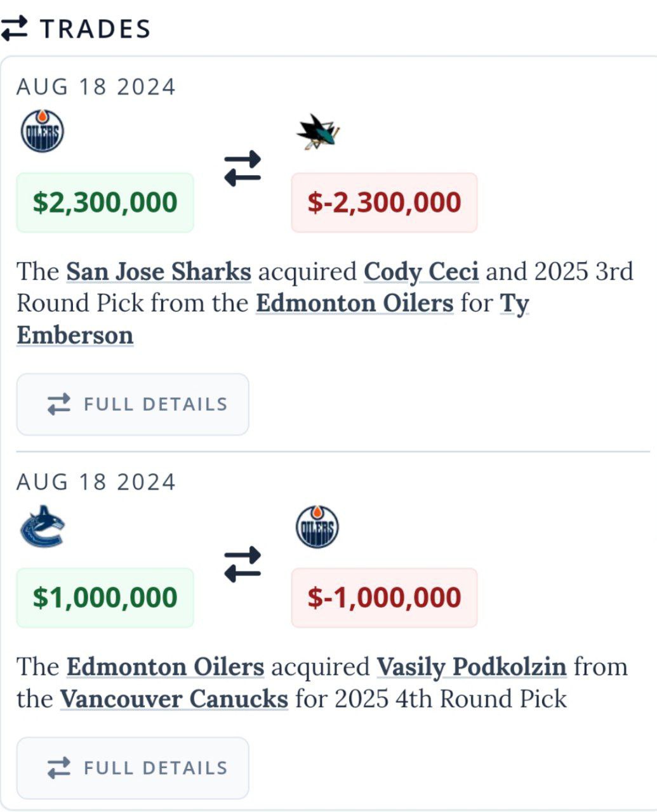Image resolution: width=657 pixels, height=812 pixels.
Task: Click the green $2,300,000 cap badge
Action: (105, 202)
